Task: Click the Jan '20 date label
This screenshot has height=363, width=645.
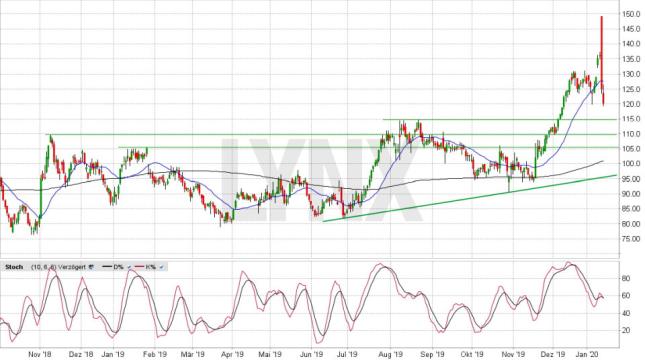Action: (586, 354)
